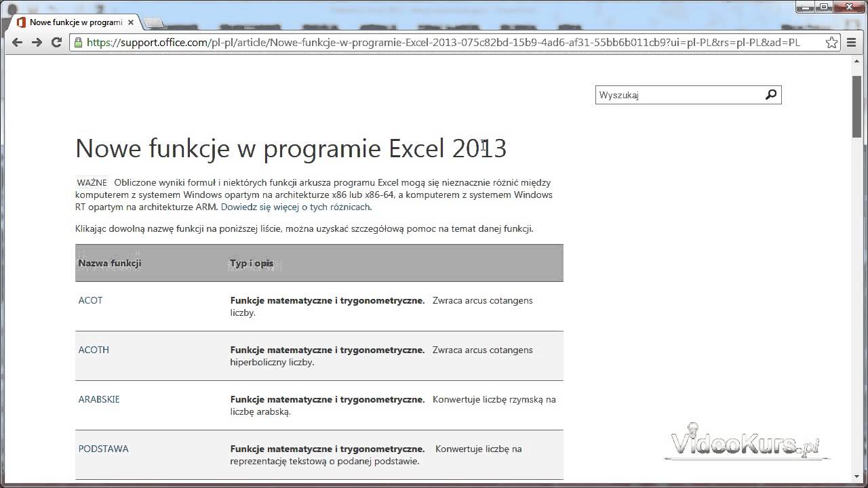Click the PODSTAWA row description text
The width and height of the screenshot is (868, 488).
point(376,455)
